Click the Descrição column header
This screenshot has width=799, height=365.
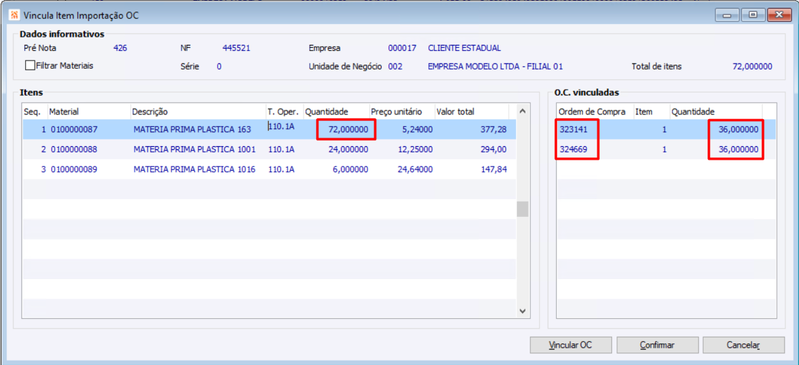tap(198, 111)
